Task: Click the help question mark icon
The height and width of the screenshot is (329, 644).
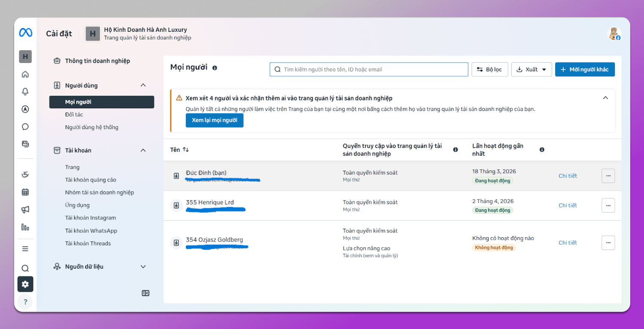Action: pos(25,302)
